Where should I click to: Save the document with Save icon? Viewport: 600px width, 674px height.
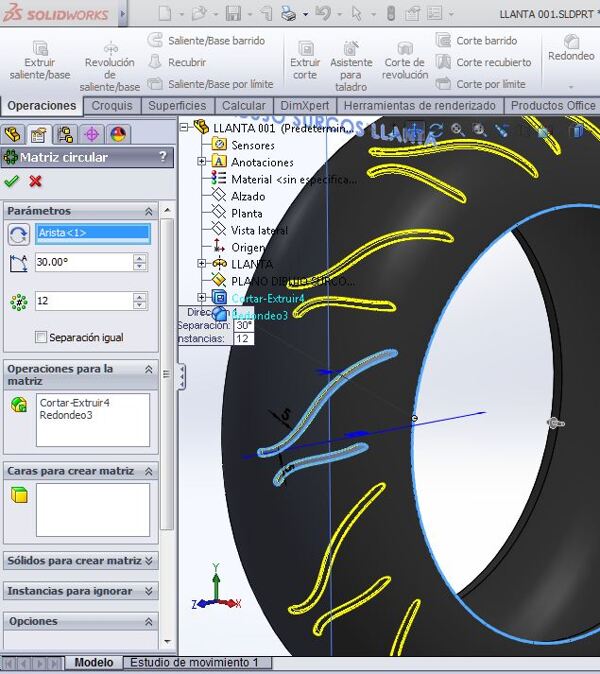[233, 14]
